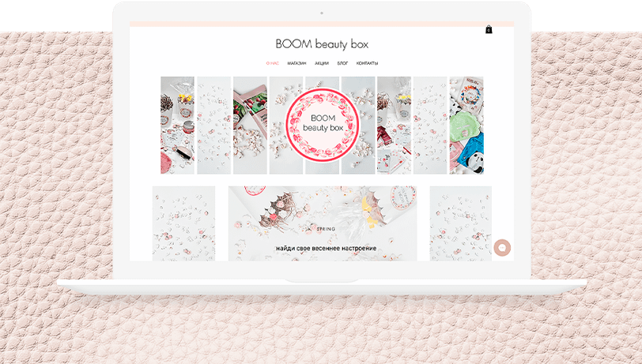Select the right petals slide beside the banner
The width and height of the screenshot is (642, 364).
point(461,223)
